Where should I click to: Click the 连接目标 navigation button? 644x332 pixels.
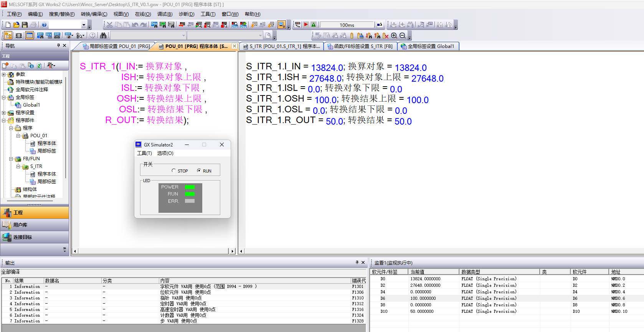coord(35,237)
